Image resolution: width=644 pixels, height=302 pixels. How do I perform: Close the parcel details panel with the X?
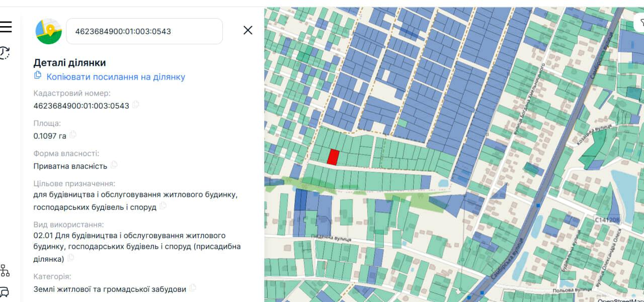click(x=248, y=31)
